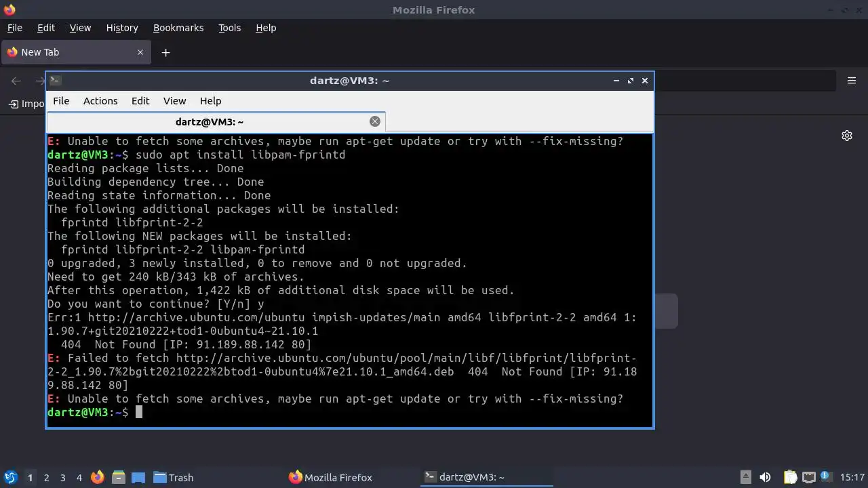Switch to workspace 2 in the panel

click(x=46, y=477)
